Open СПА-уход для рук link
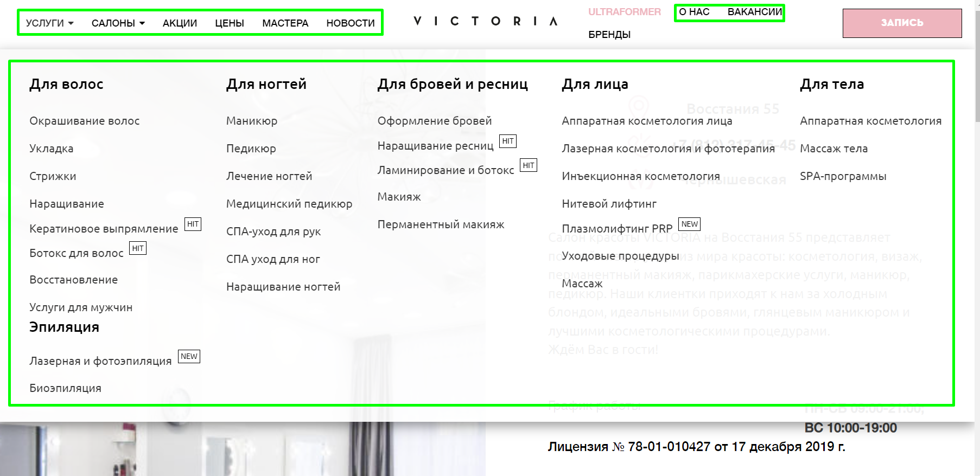Viewport: 980px width, 476px height. coord(273,231)
